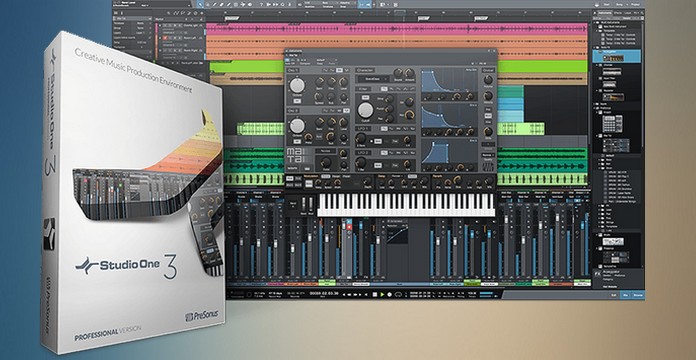This screenshot has height=360, width=696.
Task: Toggle the Loop button in transport bar
Action: tap(398, 294)
